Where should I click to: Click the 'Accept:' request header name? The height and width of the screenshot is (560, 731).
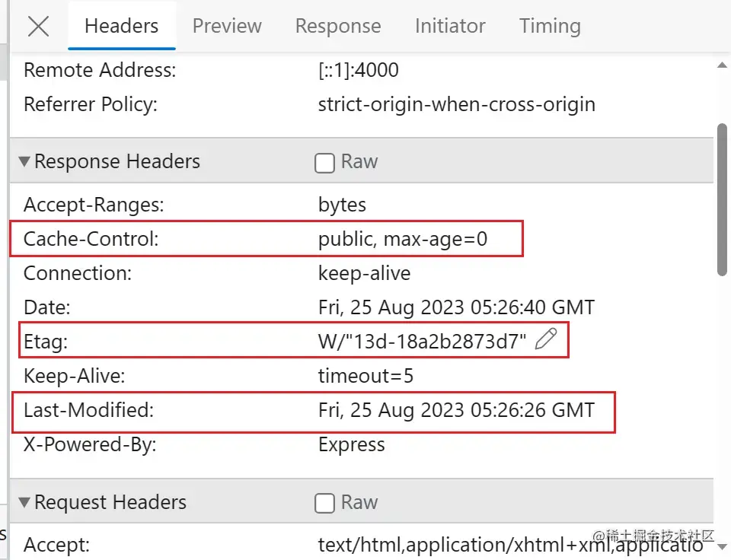pos(56,545)
